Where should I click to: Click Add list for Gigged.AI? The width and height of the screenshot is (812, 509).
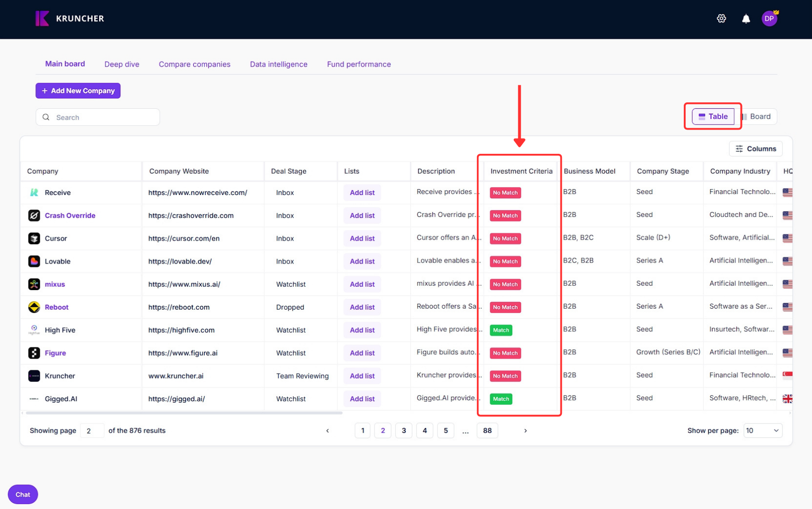(362, 399)
